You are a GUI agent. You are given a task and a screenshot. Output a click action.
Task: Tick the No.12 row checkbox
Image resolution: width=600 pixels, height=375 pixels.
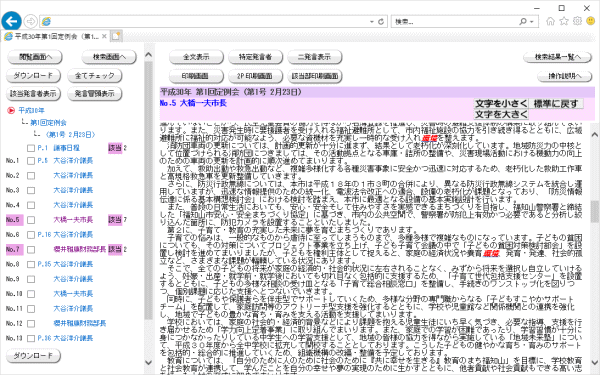point(31,324)
